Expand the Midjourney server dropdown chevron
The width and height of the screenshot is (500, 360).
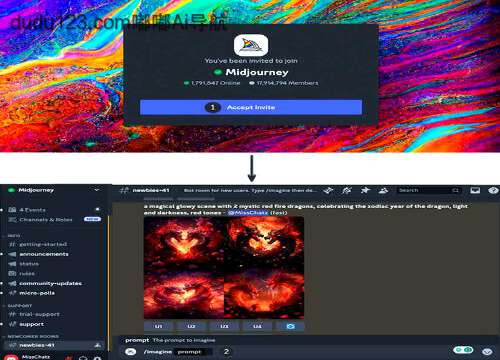(97, 190)
